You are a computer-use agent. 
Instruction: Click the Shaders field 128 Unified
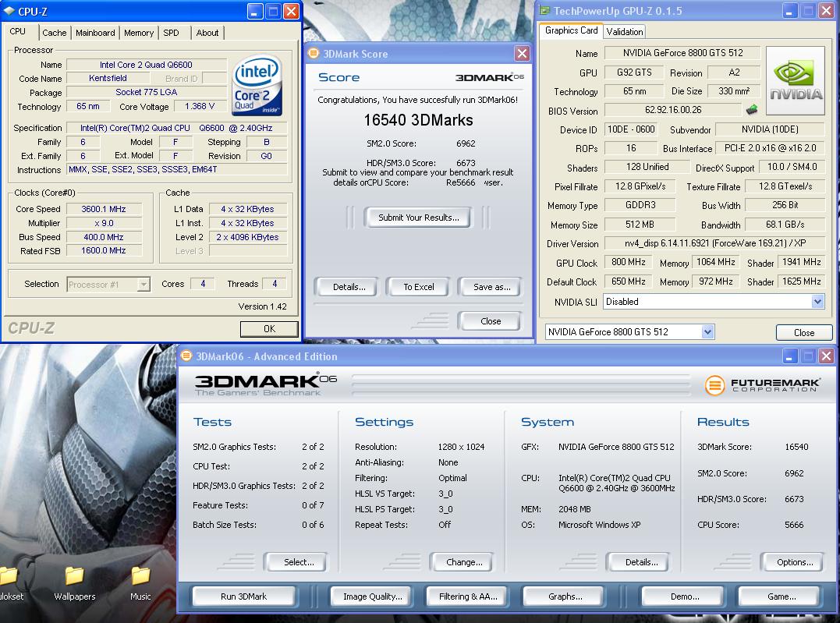pyautogui.click(x=647, y=167)
